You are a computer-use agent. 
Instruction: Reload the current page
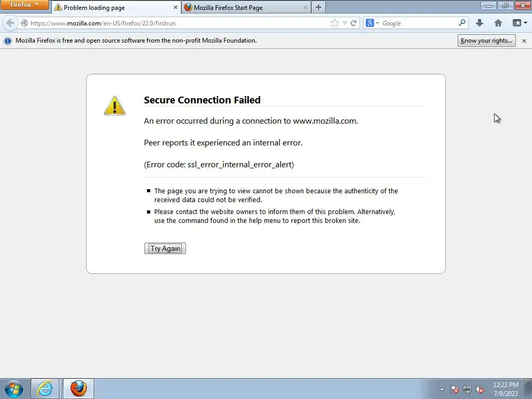(x=353, y=23)
